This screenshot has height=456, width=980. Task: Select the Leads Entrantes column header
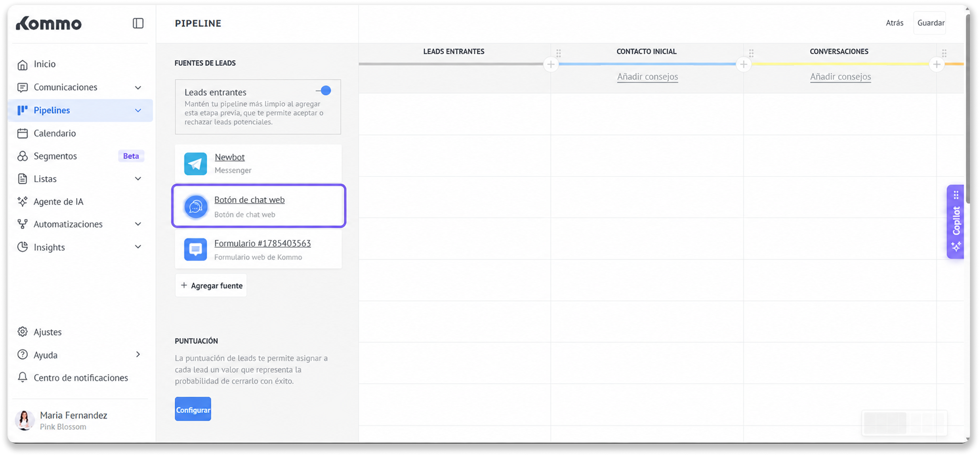click(x=454, y=51)
